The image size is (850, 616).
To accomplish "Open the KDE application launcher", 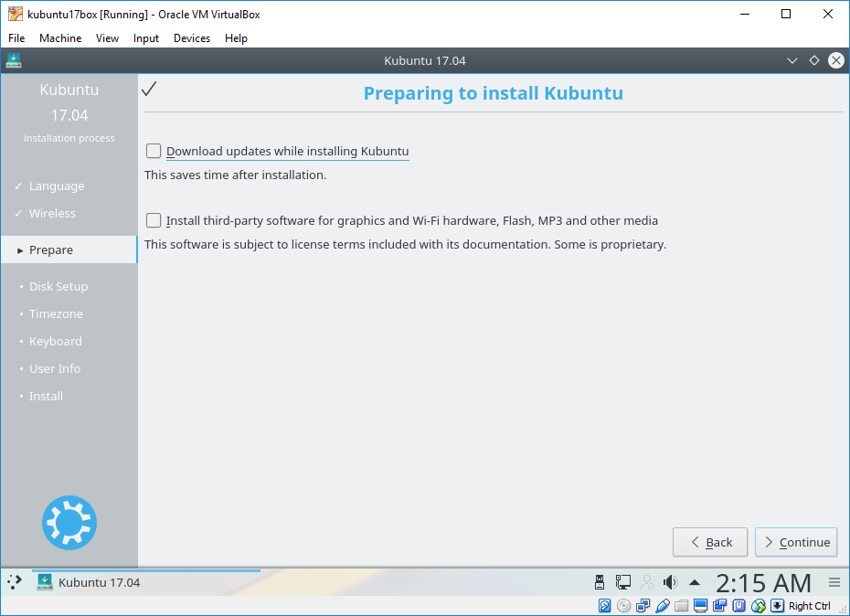I will 15,582.
